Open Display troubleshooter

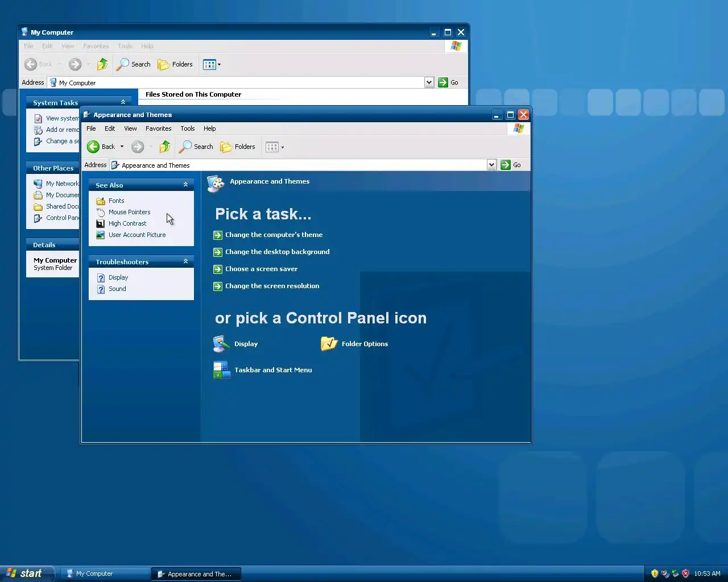[x=118, y=277]
